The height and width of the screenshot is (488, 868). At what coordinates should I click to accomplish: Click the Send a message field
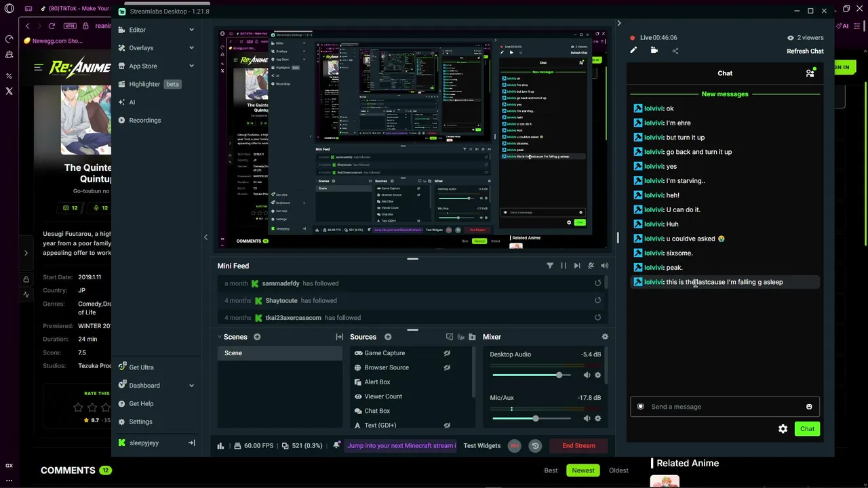pos(725,407)
